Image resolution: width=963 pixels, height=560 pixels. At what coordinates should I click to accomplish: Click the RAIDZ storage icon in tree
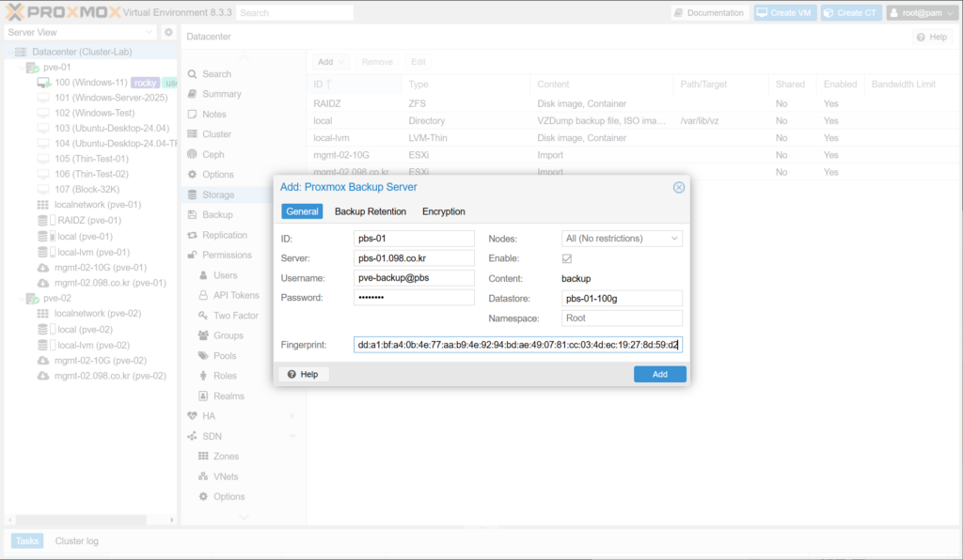point(43,220)
